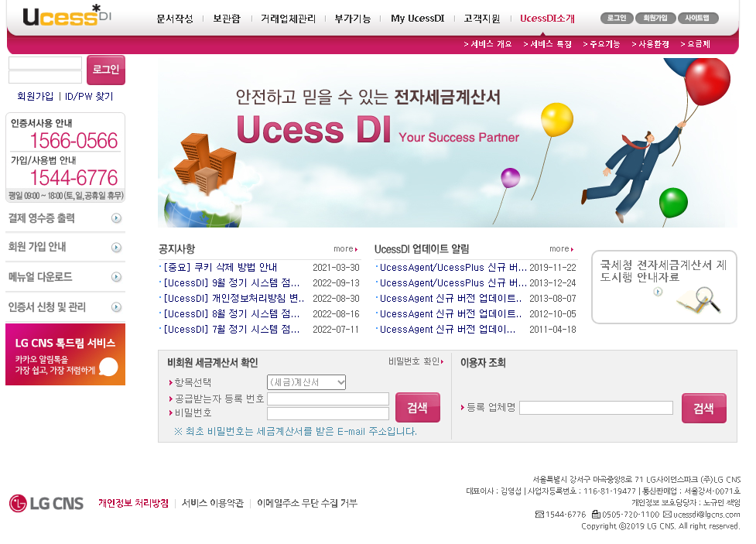The image size is (756, 544).
Task: Open 개인정보 처리방침 footer link
Action: pyautogui.click(x=134, y=503)
